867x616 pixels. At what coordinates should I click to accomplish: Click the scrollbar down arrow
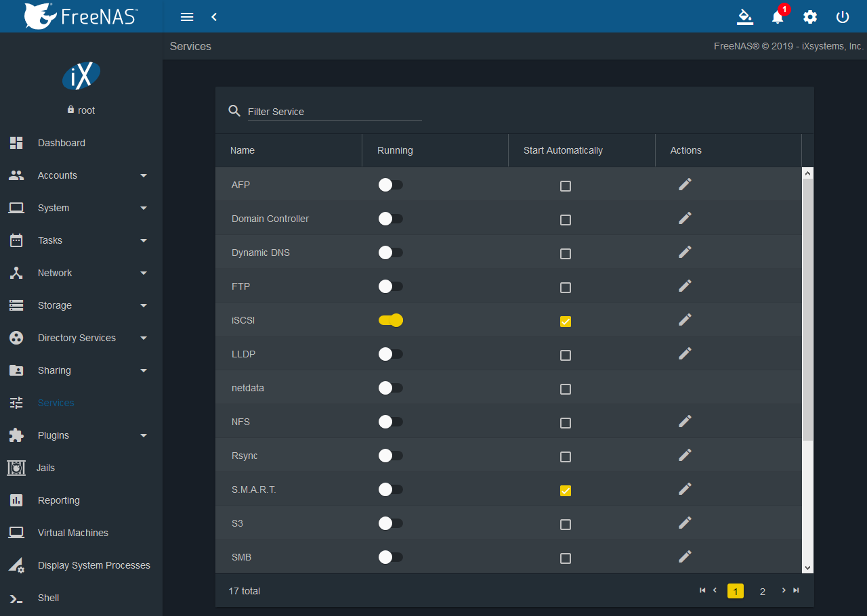[807, 568]
